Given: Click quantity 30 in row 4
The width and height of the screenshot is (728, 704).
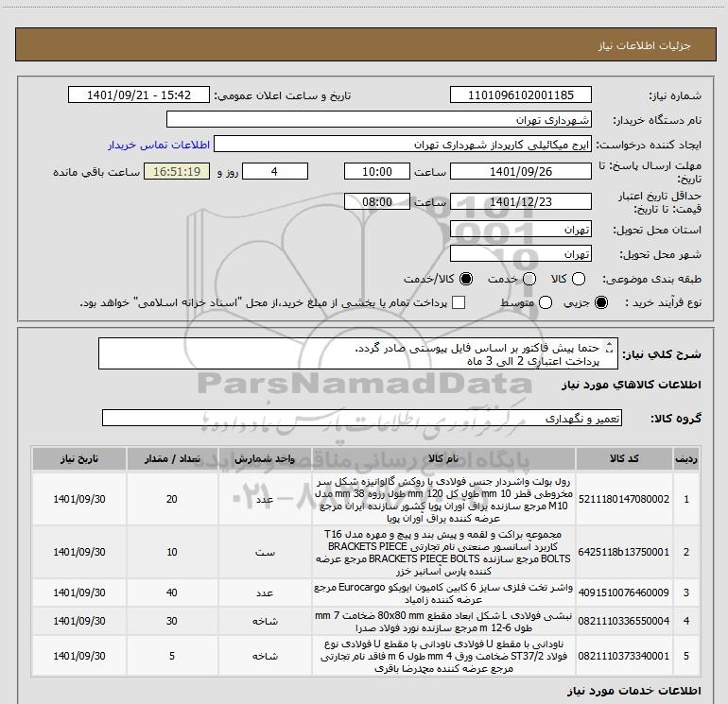Looking at the screenshot, I should 172,621.
